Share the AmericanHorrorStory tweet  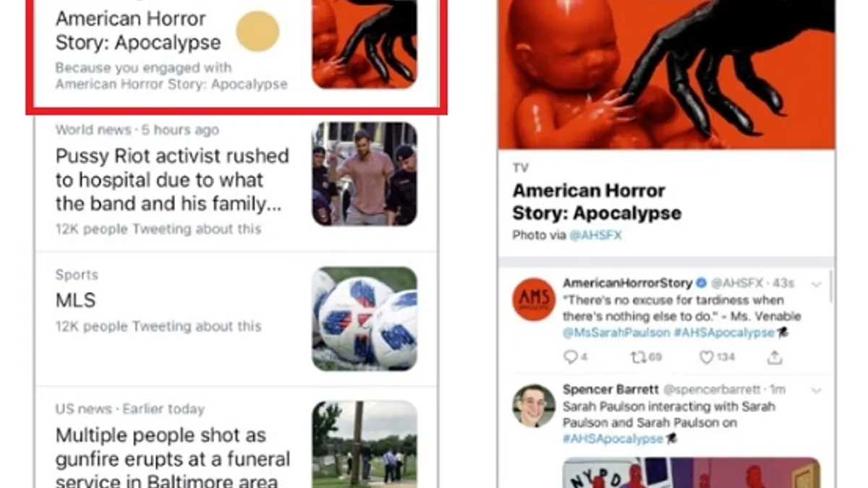point(775,357)
